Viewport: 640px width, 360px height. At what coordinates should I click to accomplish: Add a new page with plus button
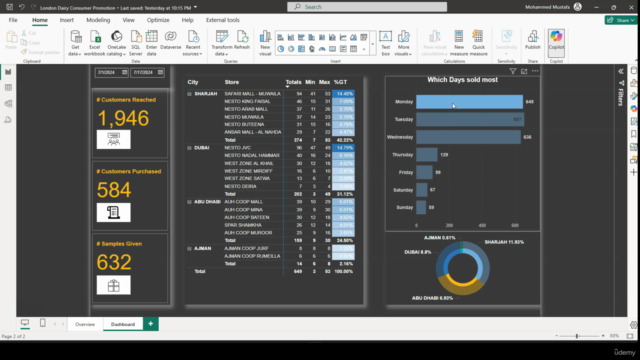click(x=151, y=324)
